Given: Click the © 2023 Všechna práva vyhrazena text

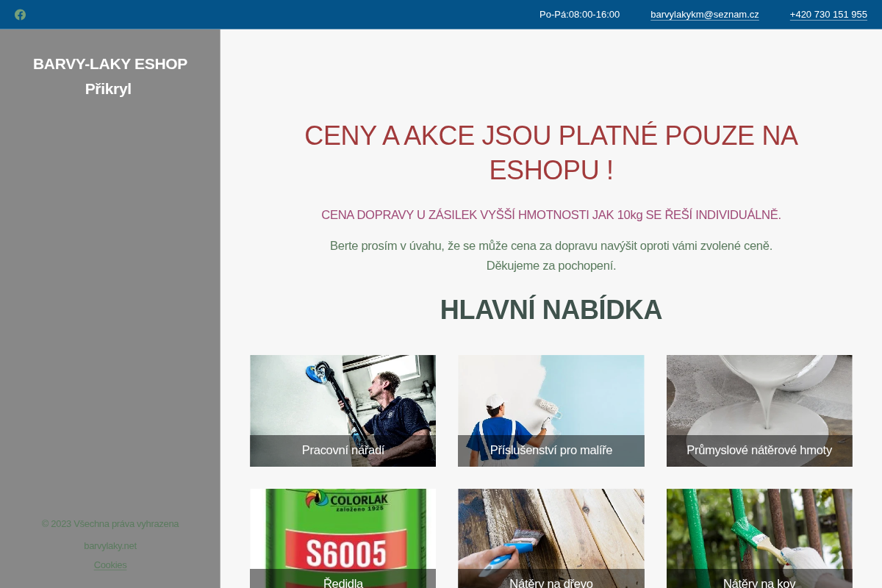Looking at the screenshot, I should click(110, 524).
